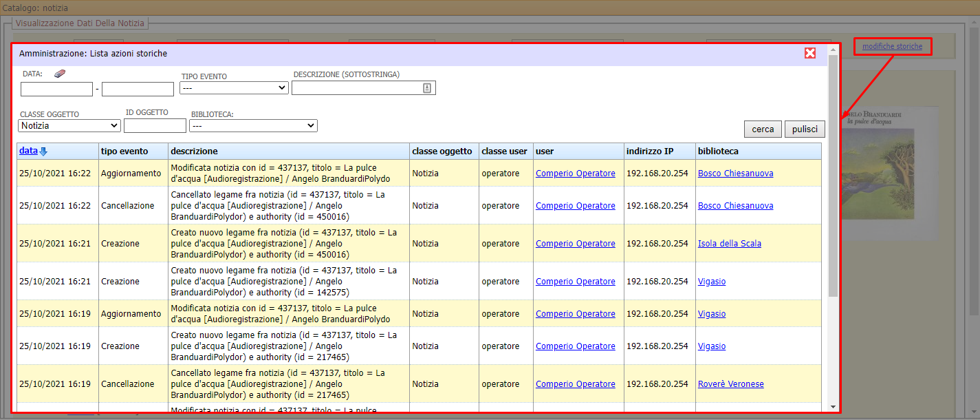
Task: Click the first DATA input field
Action: pyautogui.click(x=56, y=89)
